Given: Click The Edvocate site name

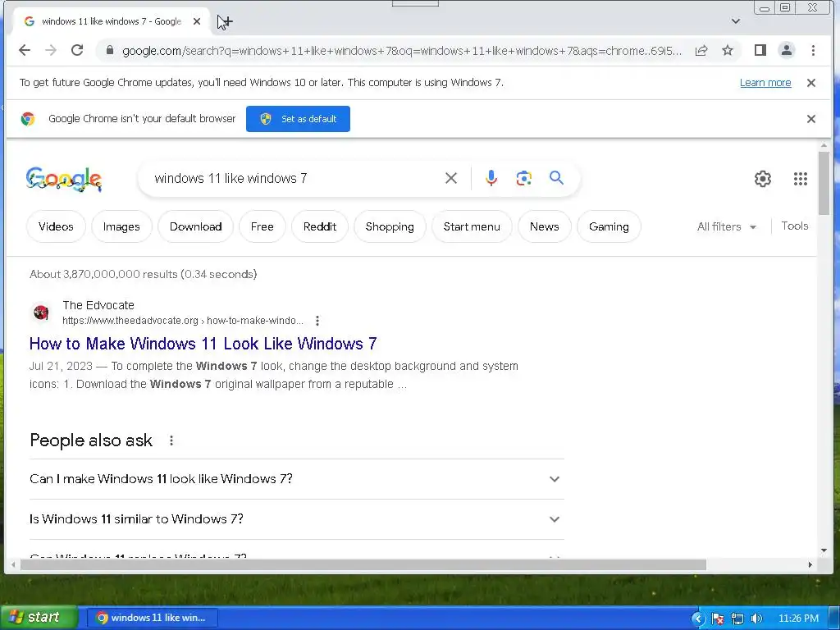Looking at the screenshot, I should (98, 305).
